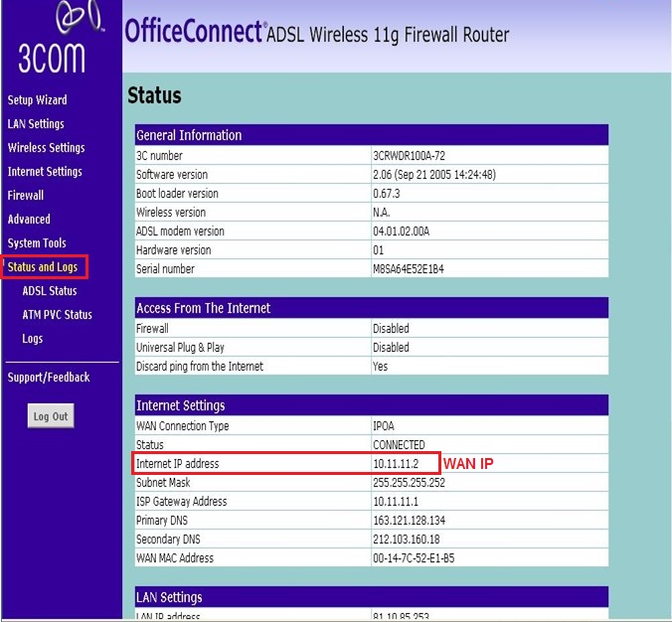This screenshot has width=672, height=622.
Task: Click the OfficeConnect banner title
Action: point(194,32)
